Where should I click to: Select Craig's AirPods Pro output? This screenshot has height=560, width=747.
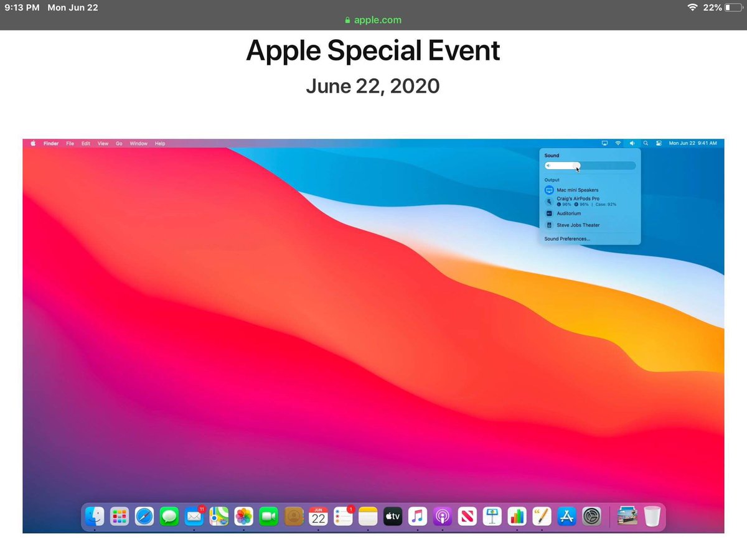(590, 201)
